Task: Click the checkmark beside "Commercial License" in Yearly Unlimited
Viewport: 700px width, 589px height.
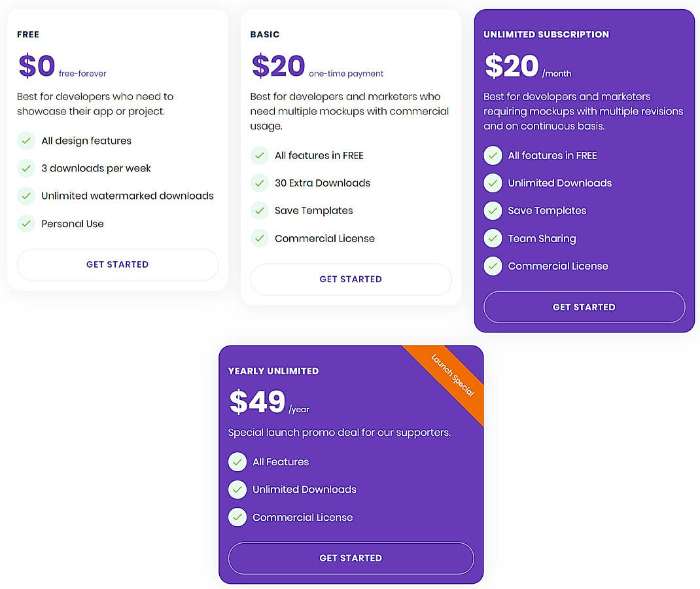Action: (237, 517)
